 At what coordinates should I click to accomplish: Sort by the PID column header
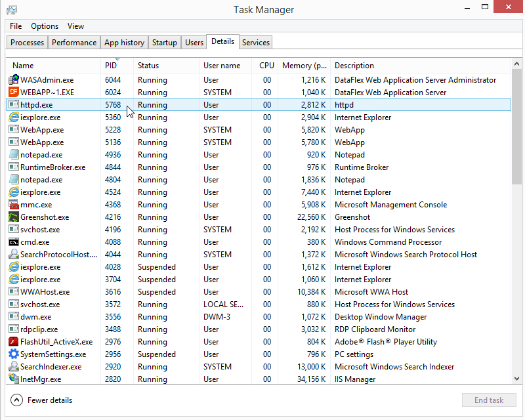117,66
